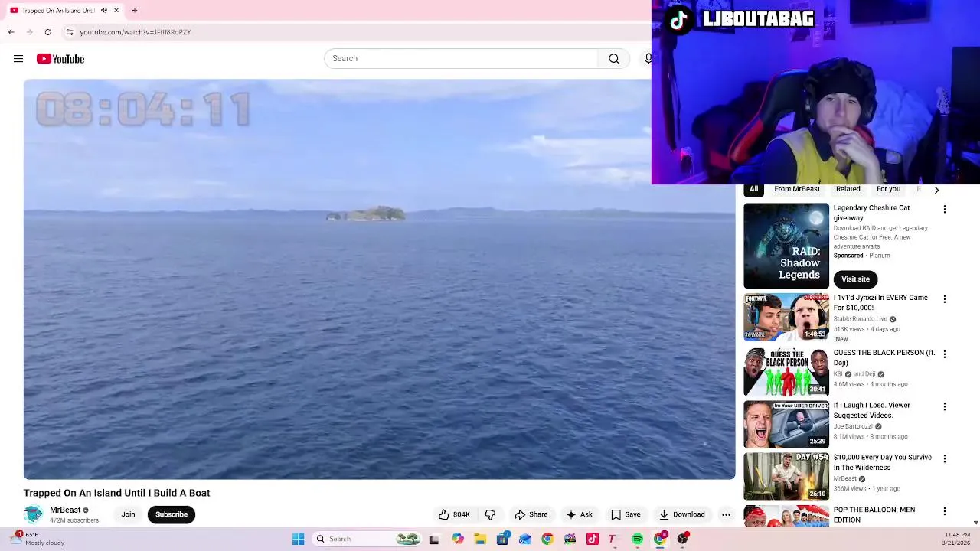Join the MrBeast channel membership
This screenshot has width=980, height=551.
[x=128, y=514]
